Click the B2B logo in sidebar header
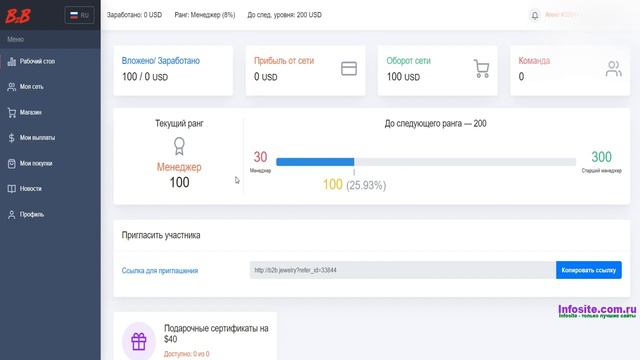This screenshot has height=360, width=640. coord(18,16)
